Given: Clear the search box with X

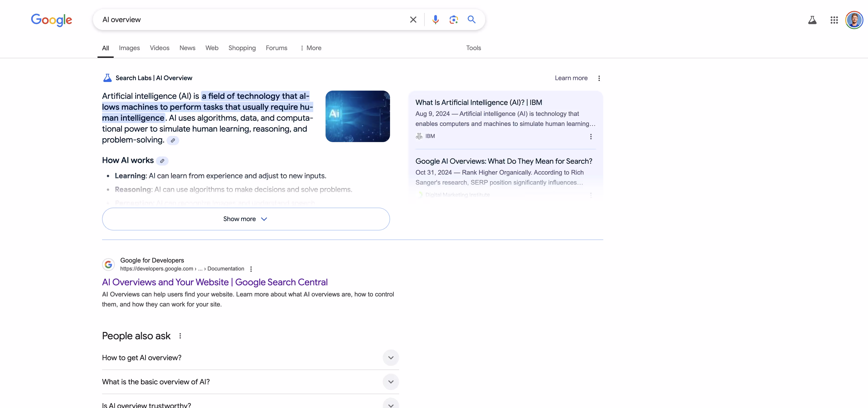Looking at the screenshot, I should click(x=413, y=20).
